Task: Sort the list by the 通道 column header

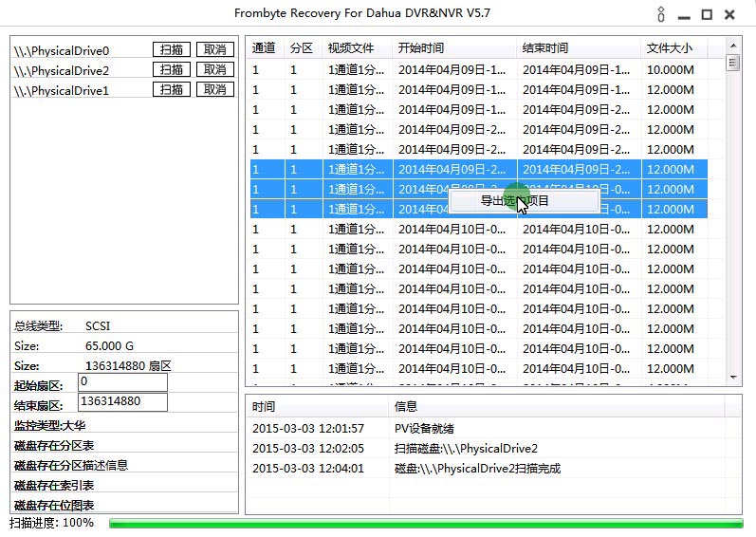Action: pos(265,47)
